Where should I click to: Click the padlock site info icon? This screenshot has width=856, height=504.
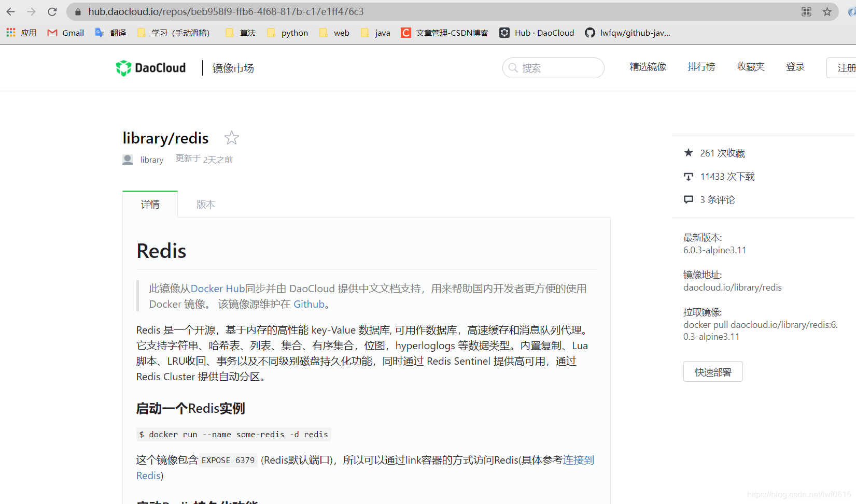click(78, 11)
